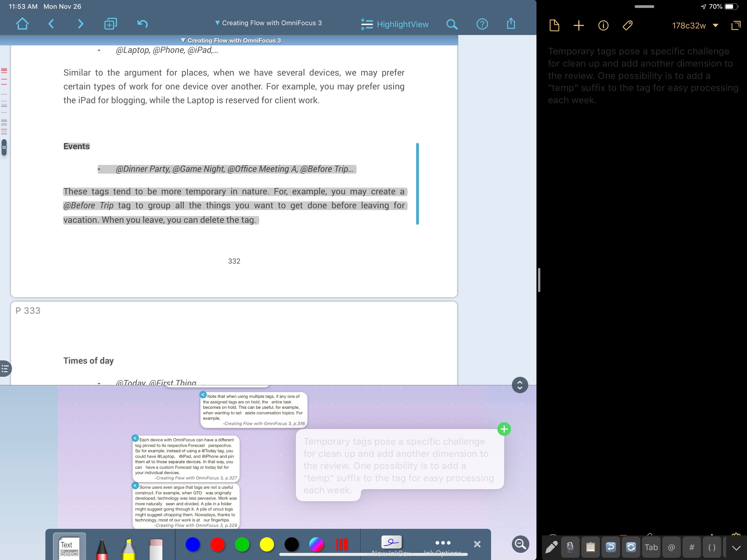Image resolution: width=747 pixels, height=560 pixels.
Task: Tap the refresh key in keyboard bar
Action: [x=631, y=547]
